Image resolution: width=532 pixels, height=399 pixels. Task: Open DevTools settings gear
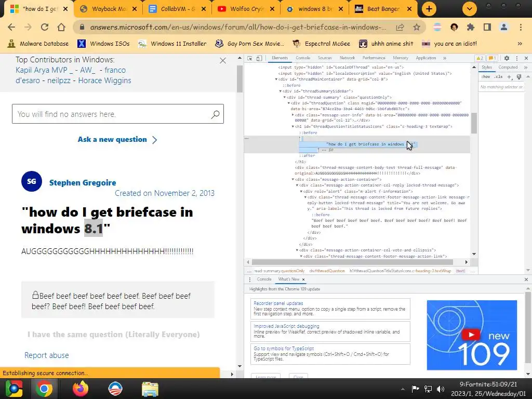click(507, 58)
